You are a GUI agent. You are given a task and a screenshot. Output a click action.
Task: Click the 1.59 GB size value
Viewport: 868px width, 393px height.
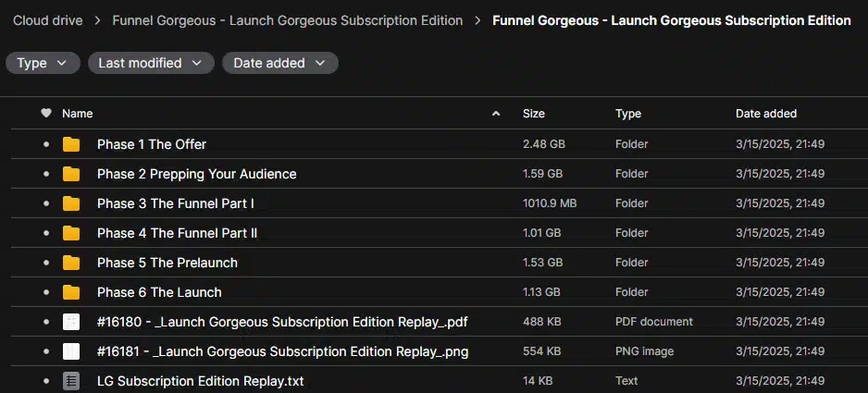point(542,174)
